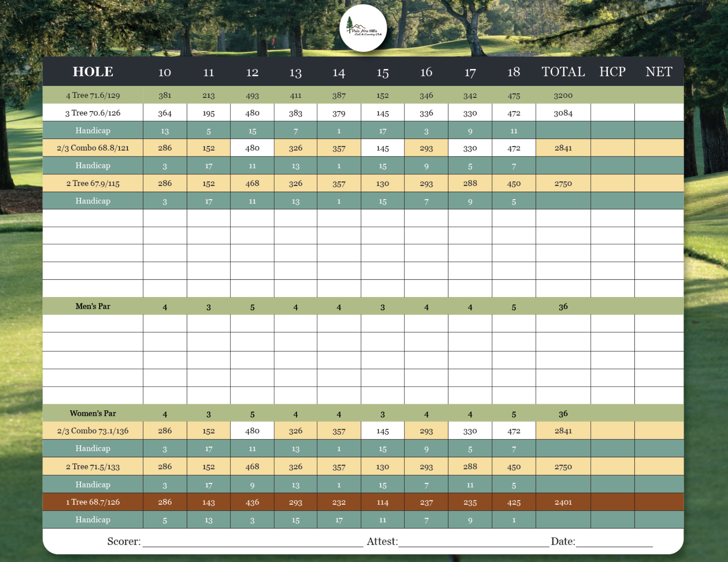
Task: Click yardage 381 in 4 Tree row
Action: coord(165,95)
